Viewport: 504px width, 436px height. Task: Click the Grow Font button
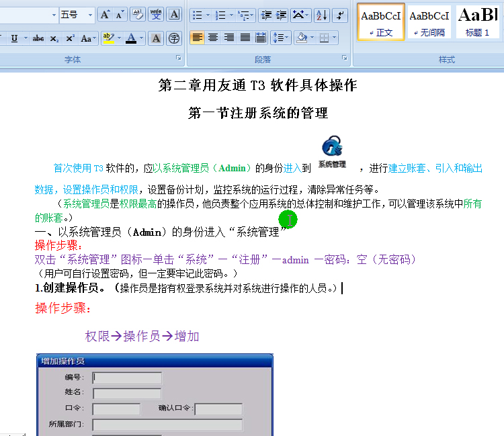[104, 15]
